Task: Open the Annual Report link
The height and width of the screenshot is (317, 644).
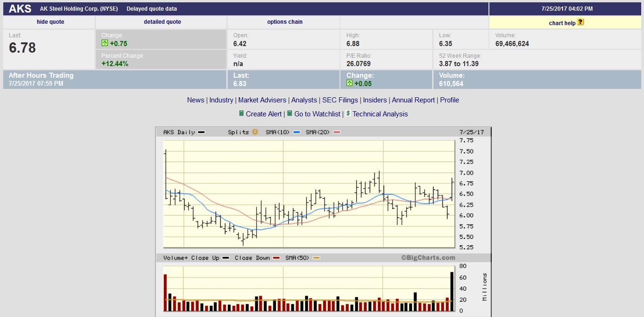Action: pyautogui.click(x=414, y=100)
